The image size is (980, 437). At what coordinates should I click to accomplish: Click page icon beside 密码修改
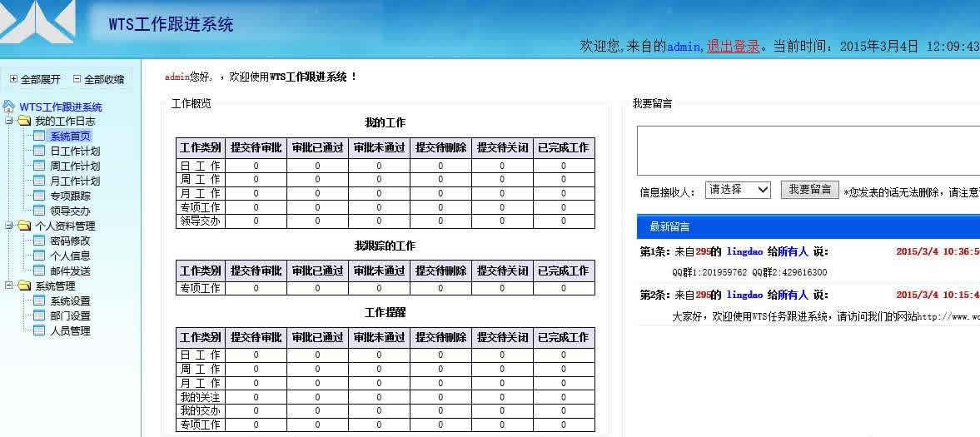[x=39, y=241]
